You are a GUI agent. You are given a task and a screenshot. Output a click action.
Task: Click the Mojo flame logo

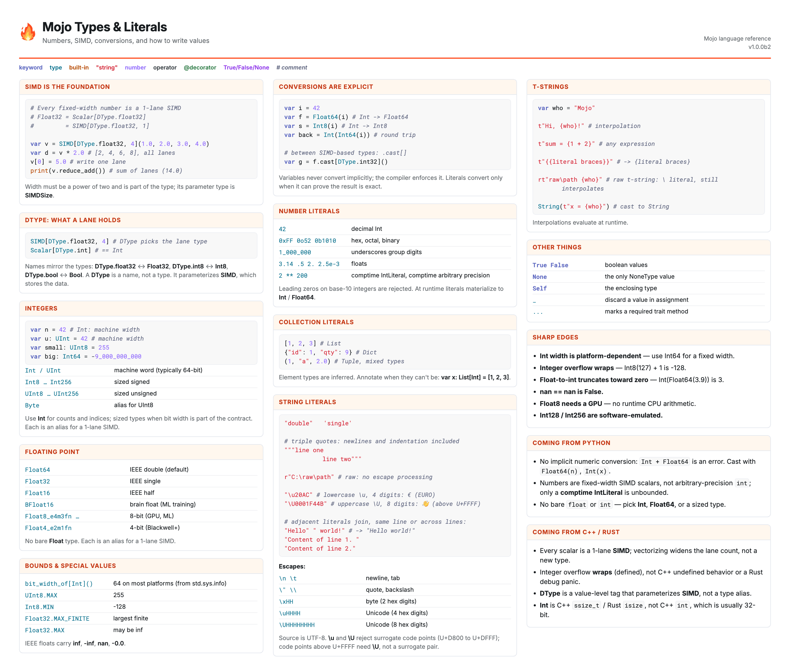[28, 32]
